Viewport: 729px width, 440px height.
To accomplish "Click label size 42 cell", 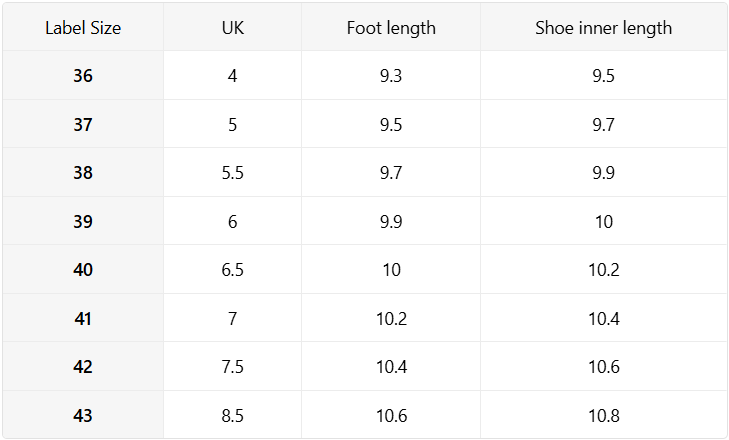I will pyautogui.click(x=83, y=367).
